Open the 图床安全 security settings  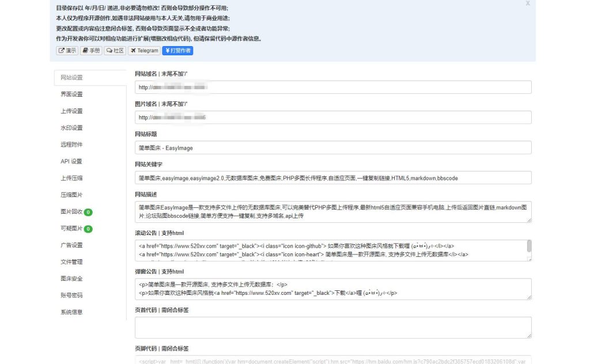71,278
